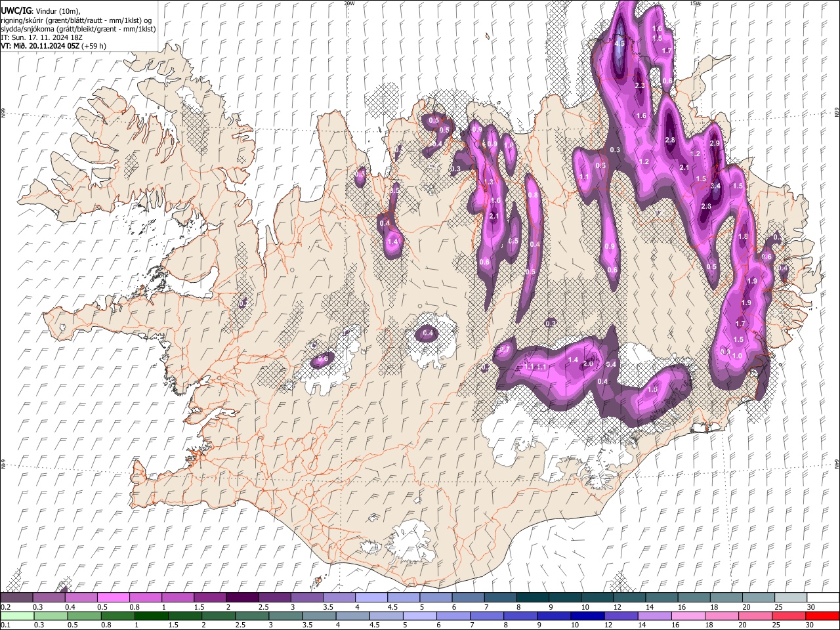840x630 pixels.
Task: Select the dark mauve 0.2 swatch on snow scale
Action: (x=16, y=598)
